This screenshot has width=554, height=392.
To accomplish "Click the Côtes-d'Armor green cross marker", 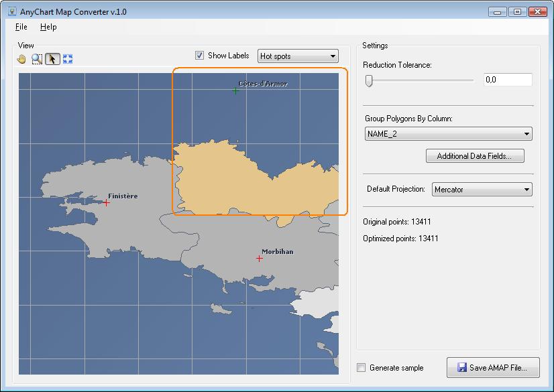I will click(235, 90).
